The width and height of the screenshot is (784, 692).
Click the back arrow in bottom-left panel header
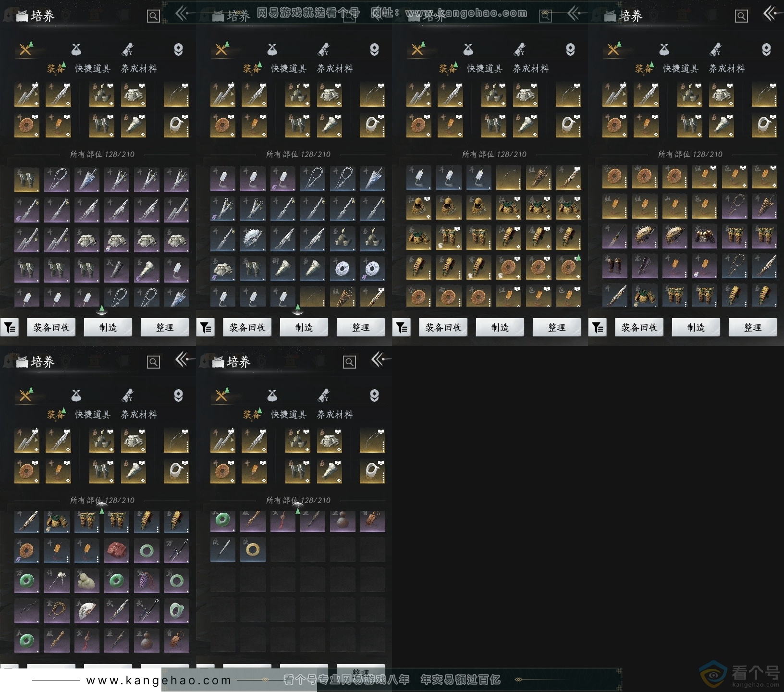click(x=185, y=359)
